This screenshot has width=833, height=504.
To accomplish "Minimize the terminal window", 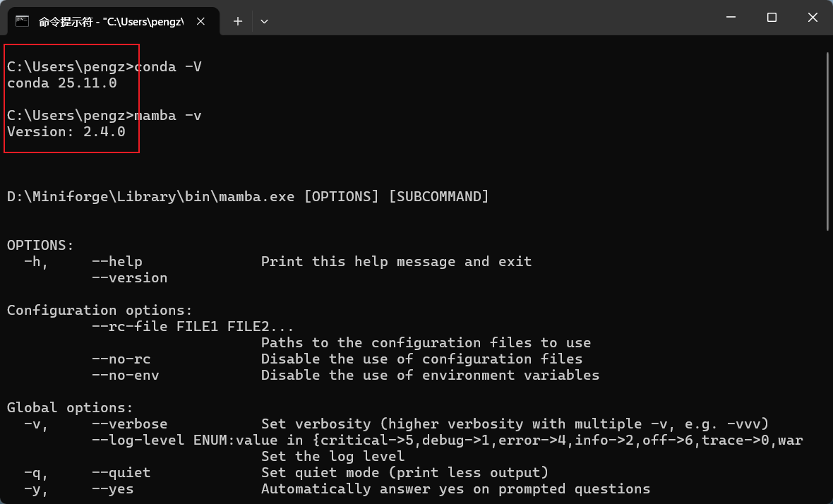I will (x=732, y=17).
